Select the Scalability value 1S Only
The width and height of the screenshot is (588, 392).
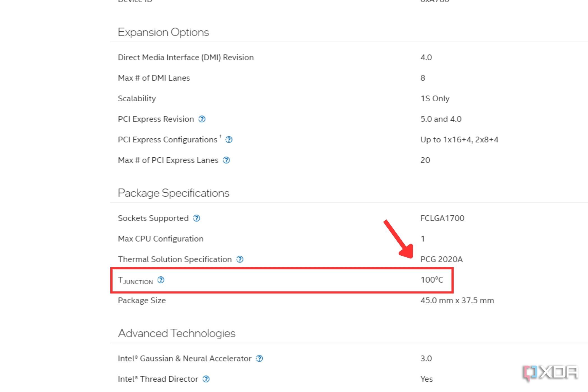pos(435,98)
